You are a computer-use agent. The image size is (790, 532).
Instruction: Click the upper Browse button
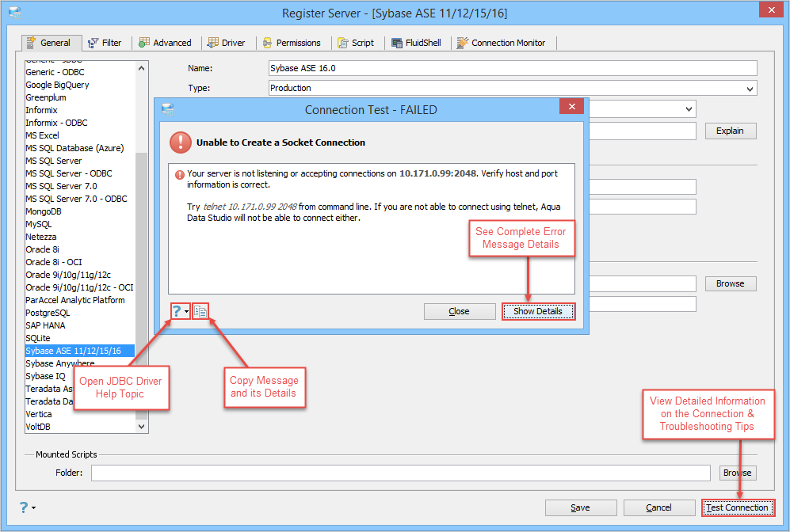tap(731, 284)
